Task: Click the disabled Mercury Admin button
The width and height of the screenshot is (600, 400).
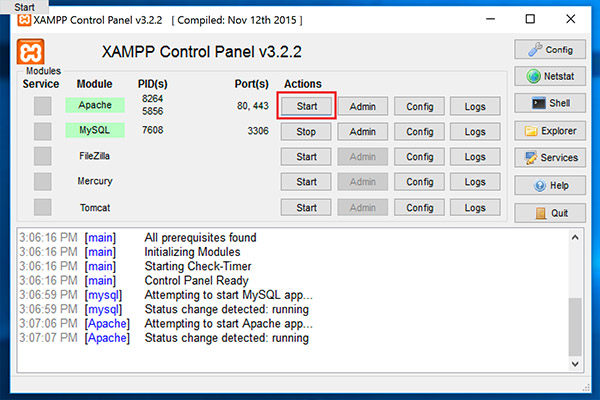Action: tap(362, 182)
